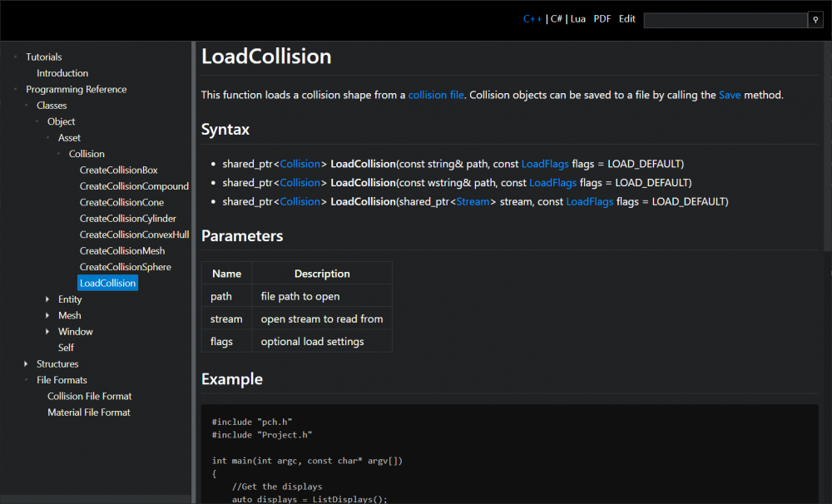Open the collision file hyperlink
832x504 pixels.
tap(435, 95)
